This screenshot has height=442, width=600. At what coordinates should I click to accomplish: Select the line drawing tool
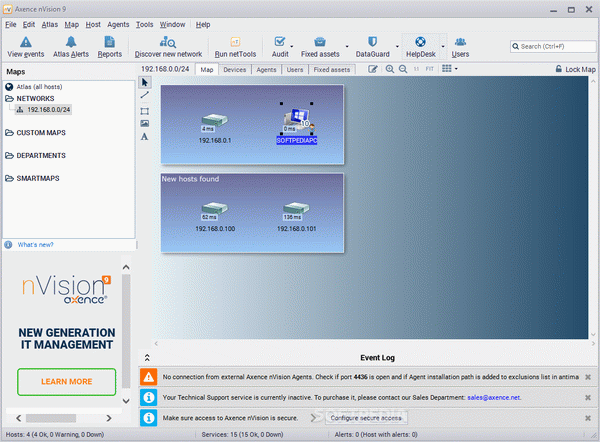tap(145, 95)
